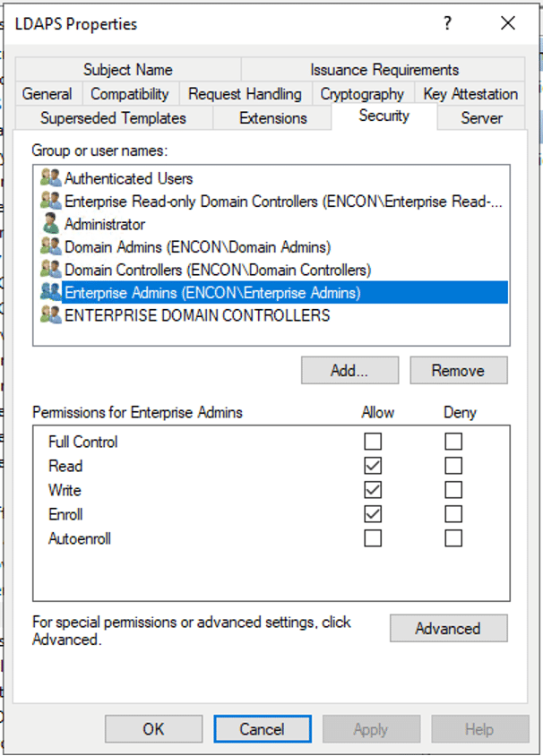Click the Domain Controllers group icon
The image size is (543, 756).
51,270
